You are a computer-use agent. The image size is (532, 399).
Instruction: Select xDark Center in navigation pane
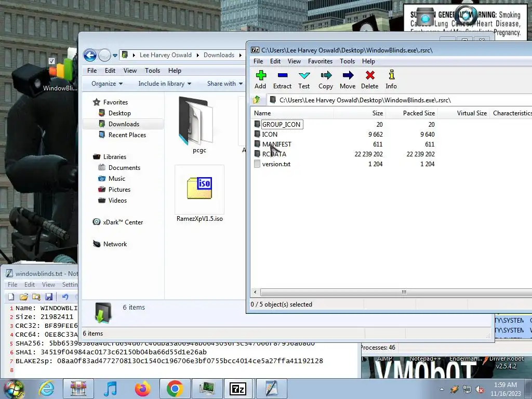123,222
